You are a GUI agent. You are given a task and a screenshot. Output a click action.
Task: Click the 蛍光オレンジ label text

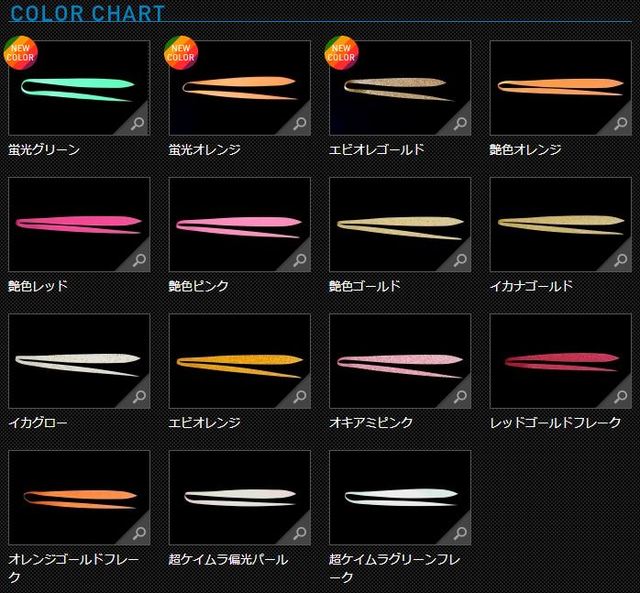(x=204, y=150)
